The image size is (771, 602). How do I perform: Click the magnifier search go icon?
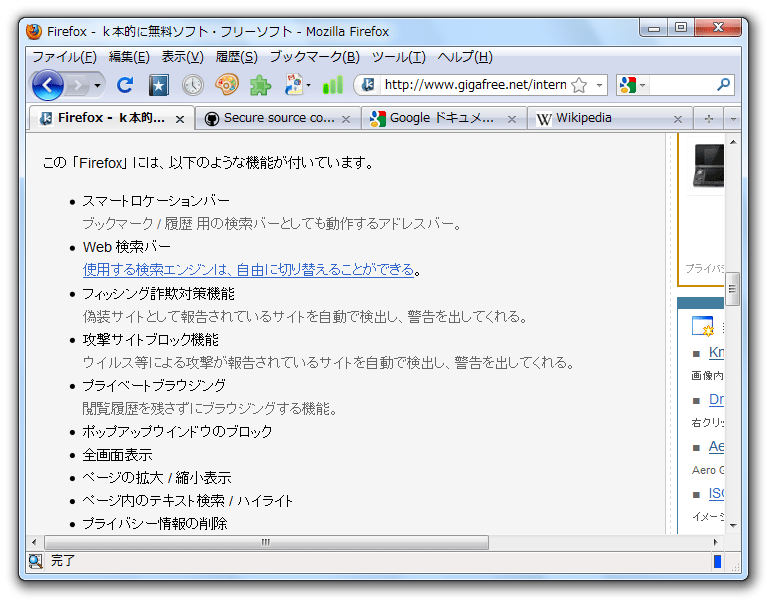click(x=723, y=85)
